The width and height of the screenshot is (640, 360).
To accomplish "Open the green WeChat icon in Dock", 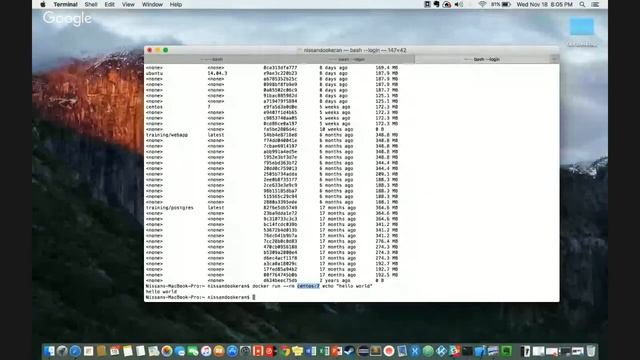I will coord(193,351).
